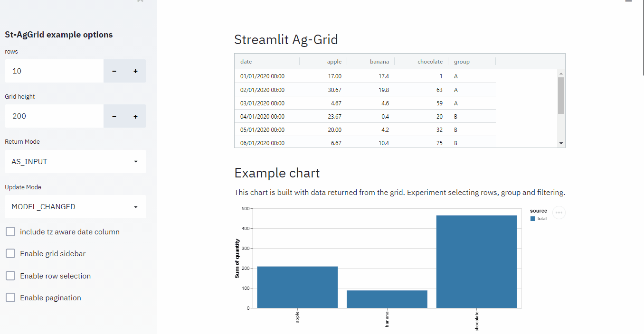The width and height of the screenshot is (644, 334).
Task: Click the blue total legend swatch
Action: click(x=533, y=219)
